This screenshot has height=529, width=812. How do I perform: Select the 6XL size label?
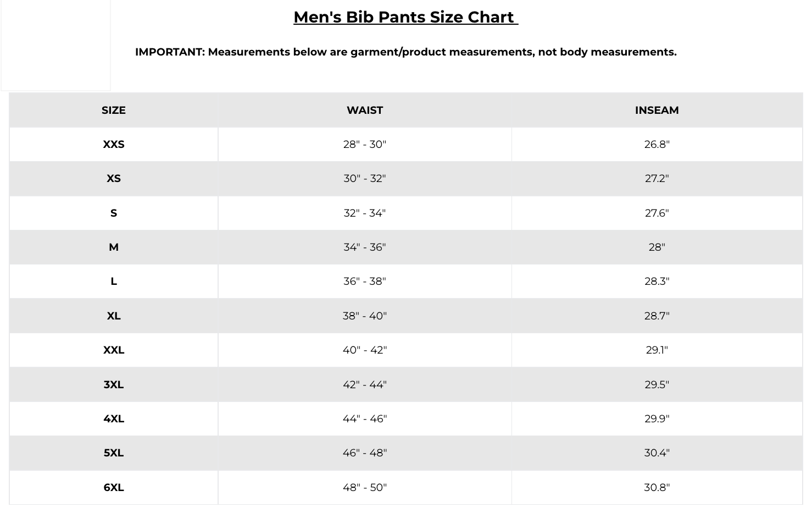click(114, 487)
